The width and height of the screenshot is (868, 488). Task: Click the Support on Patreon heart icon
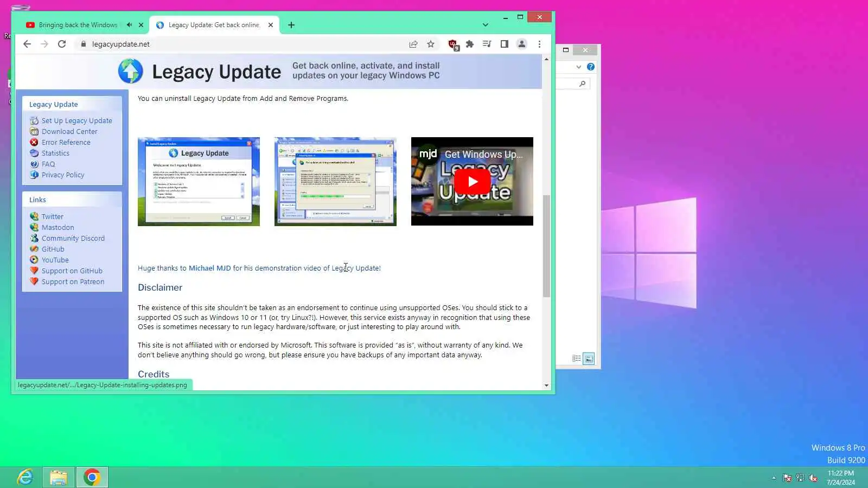(x=34, y=281)
